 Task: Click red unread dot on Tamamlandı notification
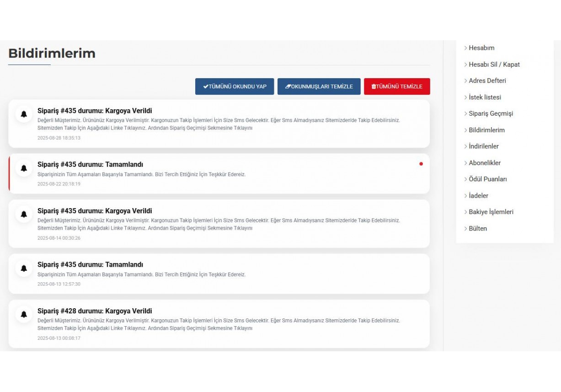[x=421, y=164]
